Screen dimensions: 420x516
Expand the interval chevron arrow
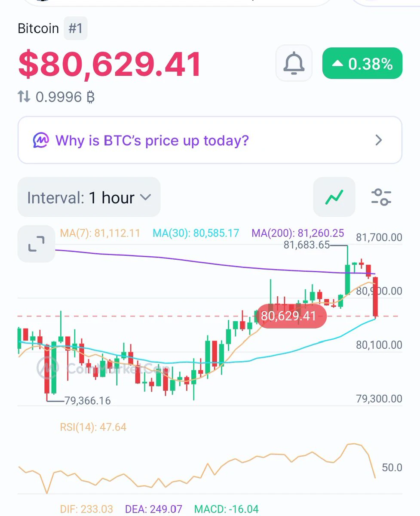pos(146,197)
